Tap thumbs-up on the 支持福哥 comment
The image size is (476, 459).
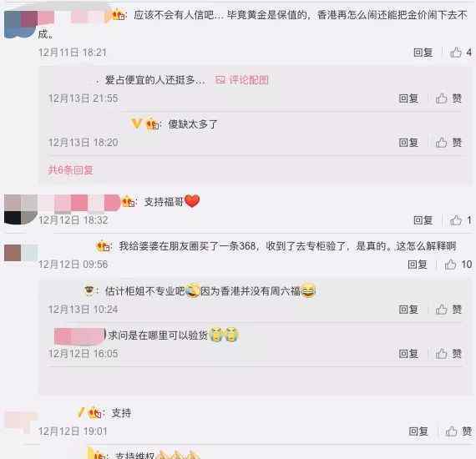[x=460, y=220]
